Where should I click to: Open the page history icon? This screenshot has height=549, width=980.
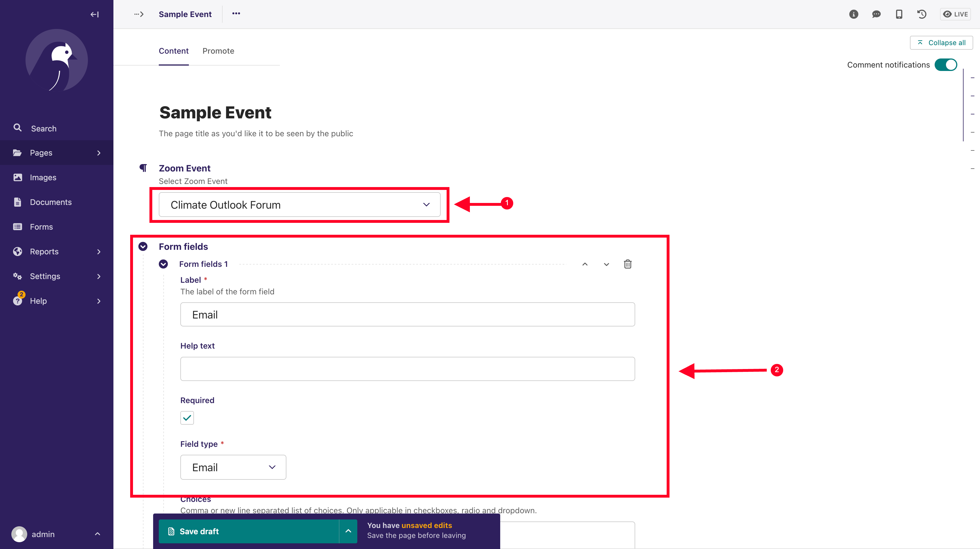[921, 14]
